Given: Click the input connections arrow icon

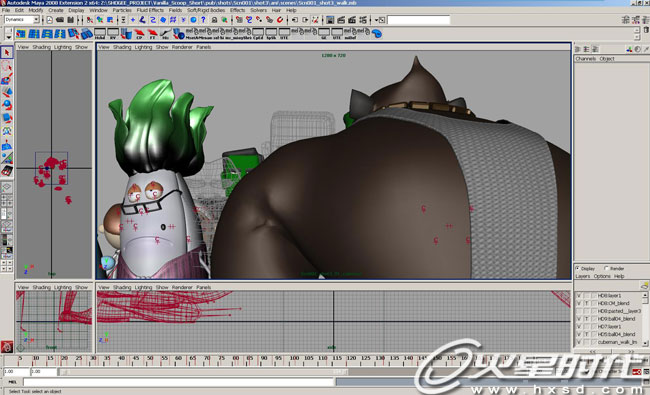Looking at the screenshot, I should pyautogui.click(x=294, y=20).
